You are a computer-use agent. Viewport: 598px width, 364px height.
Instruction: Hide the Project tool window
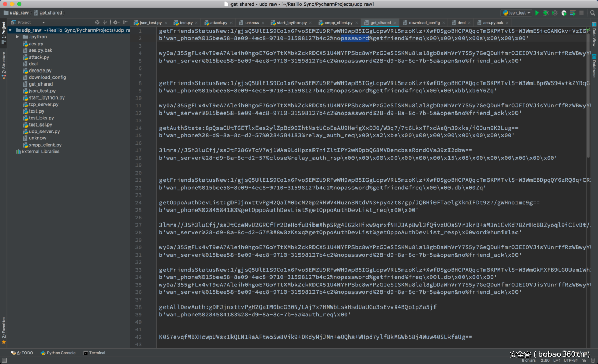[125, 22]
